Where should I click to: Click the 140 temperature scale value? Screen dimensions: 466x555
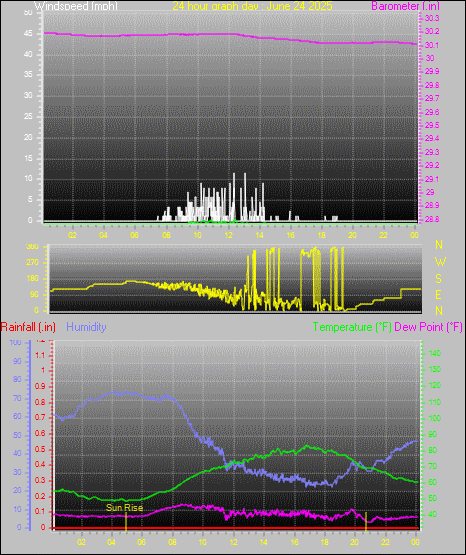(x=435, y=353)
